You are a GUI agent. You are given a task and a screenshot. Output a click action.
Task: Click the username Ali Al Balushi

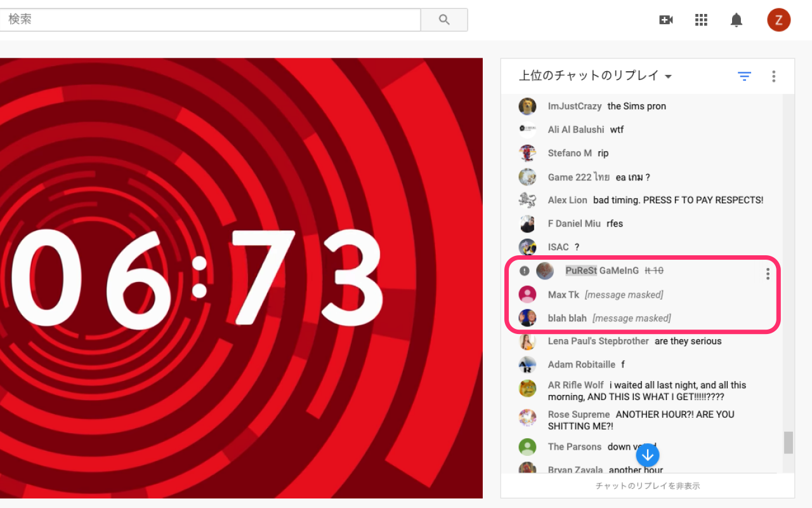576,130
